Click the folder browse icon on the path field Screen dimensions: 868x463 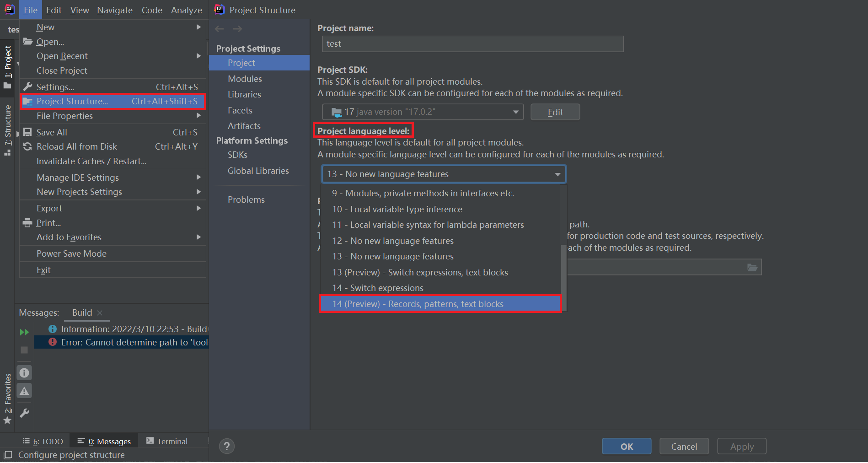click(x=752, y=267)
